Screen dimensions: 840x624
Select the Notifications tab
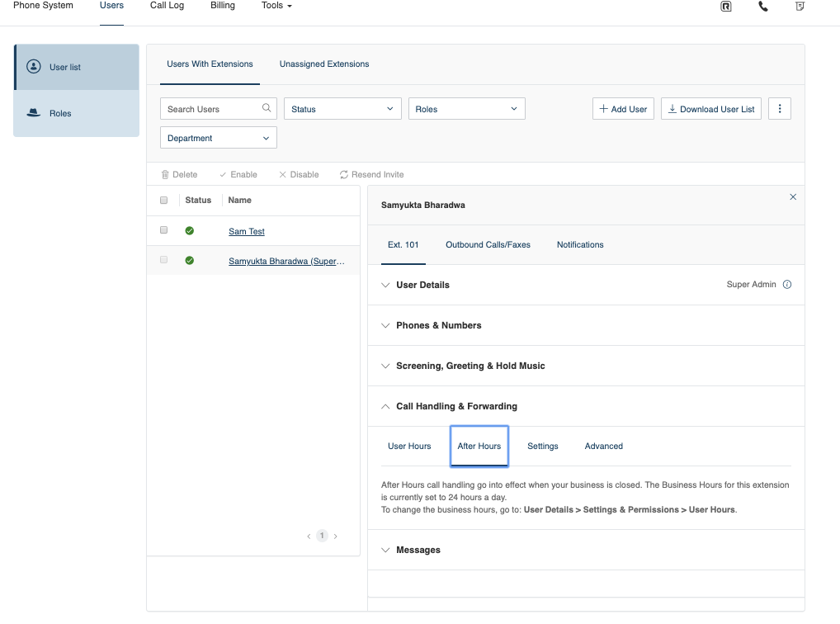pyautogui.click(x=579, y=244)
